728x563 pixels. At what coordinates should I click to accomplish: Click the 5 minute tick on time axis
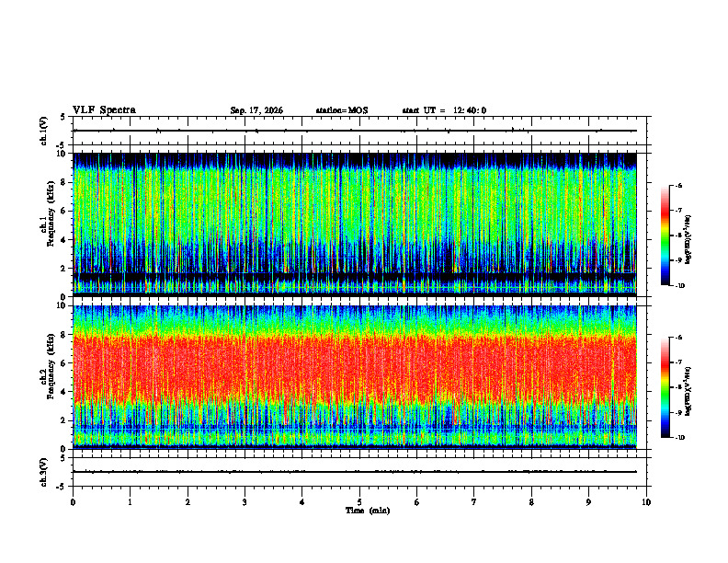[359, 502]
